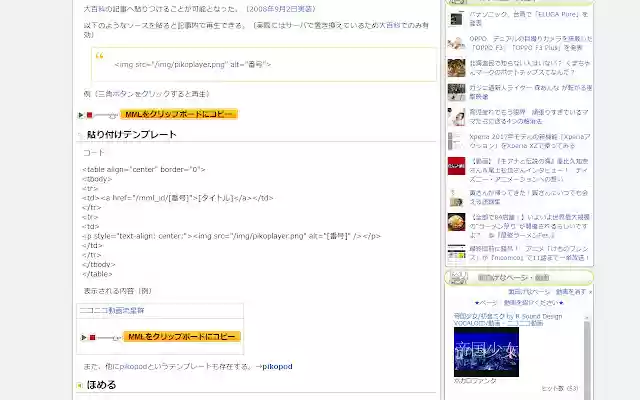Open the ニコニコ動画流星群 link
Image resolution: width=640 pixels, height=400 pixels.
112,310
